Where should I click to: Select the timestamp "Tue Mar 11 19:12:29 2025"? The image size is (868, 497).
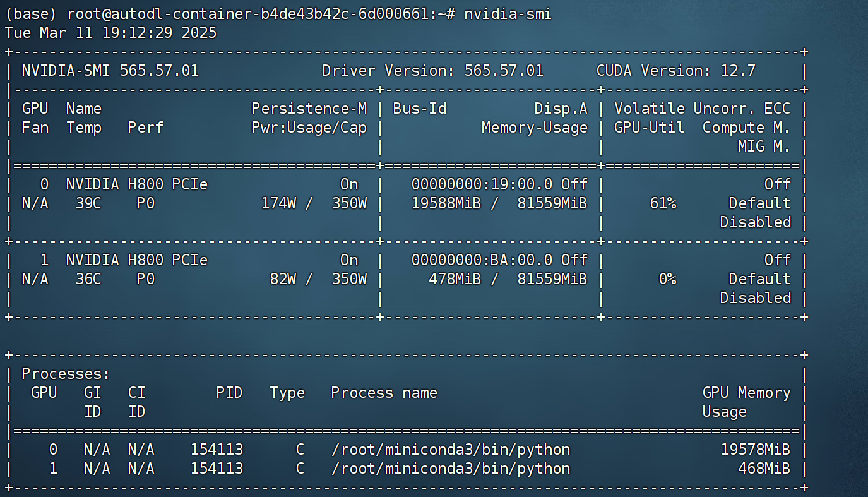[x=110, y=33]
